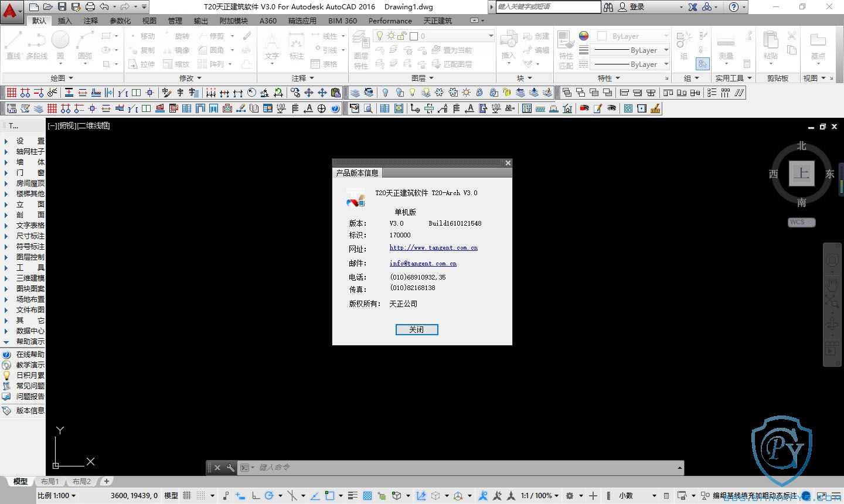
Task: Click 教学演示 in the side panel
Action: click(x=23, y=365)
